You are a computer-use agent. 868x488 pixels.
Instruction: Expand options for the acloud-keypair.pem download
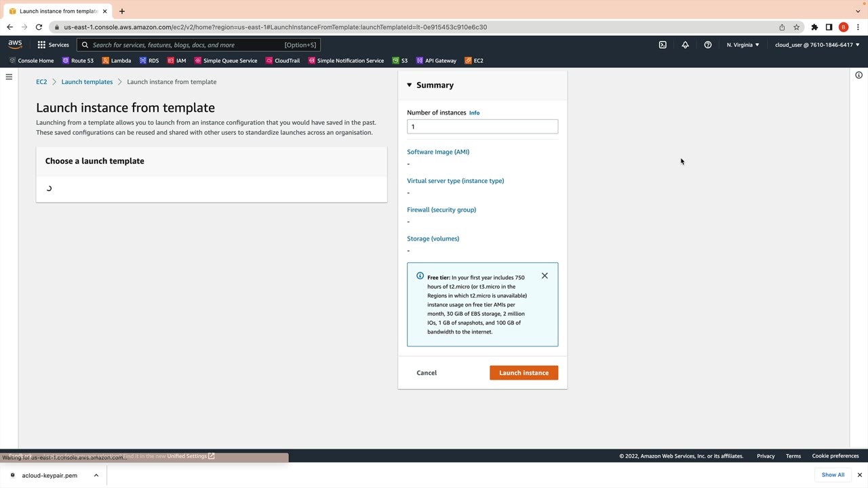96,475
